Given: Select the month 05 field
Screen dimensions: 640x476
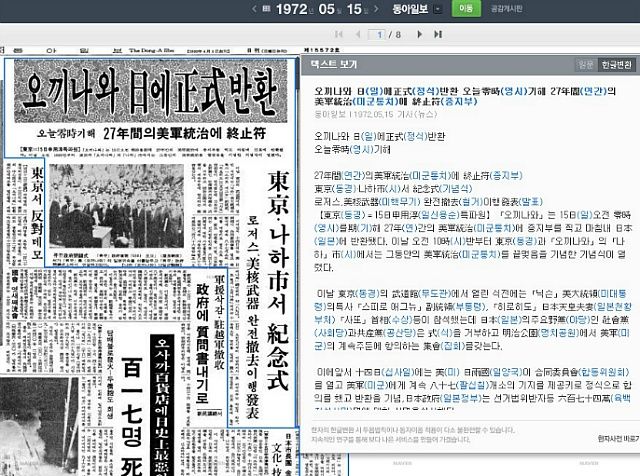Looking at the screenshot, I should click(x=327, y=9).
